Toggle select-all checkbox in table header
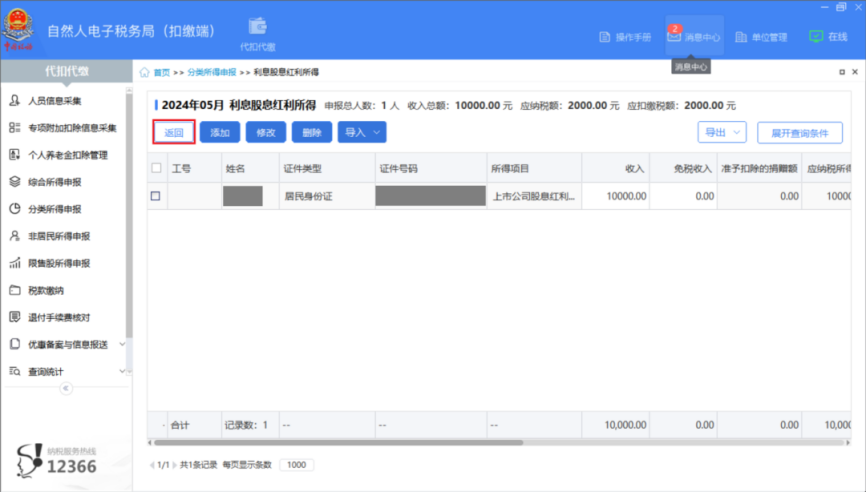This screenshot has height=492, width=866. point(156,169)
